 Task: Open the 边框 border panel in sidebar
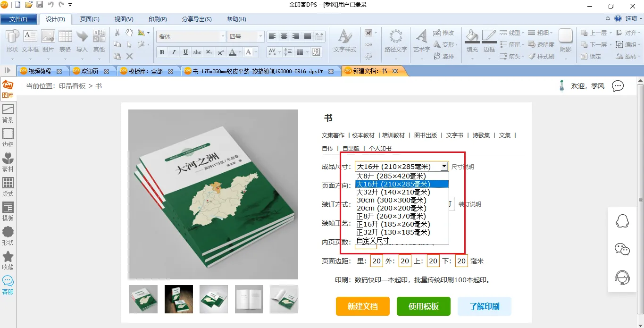point(8,138)
